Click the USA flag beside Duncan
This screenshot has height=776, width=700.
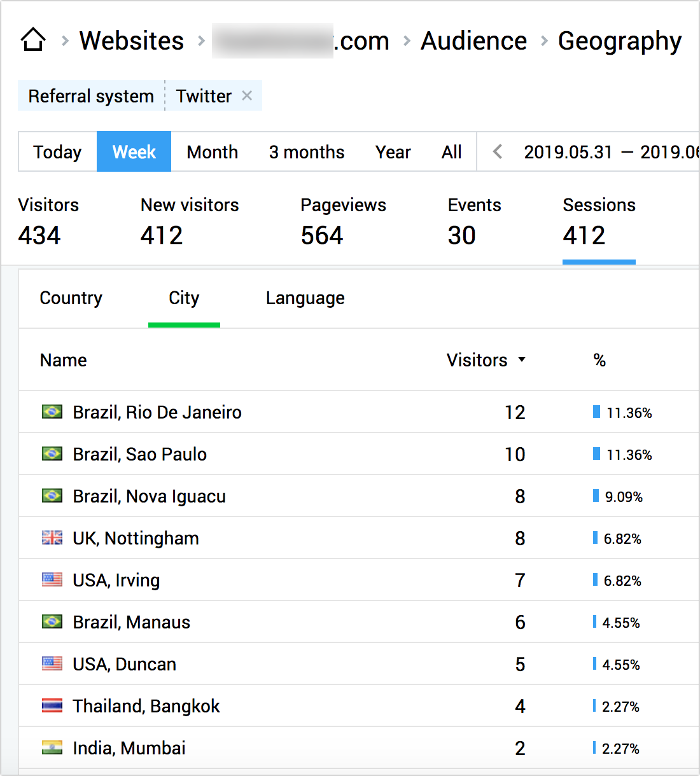pyautogui.click(x=52, y=663)
